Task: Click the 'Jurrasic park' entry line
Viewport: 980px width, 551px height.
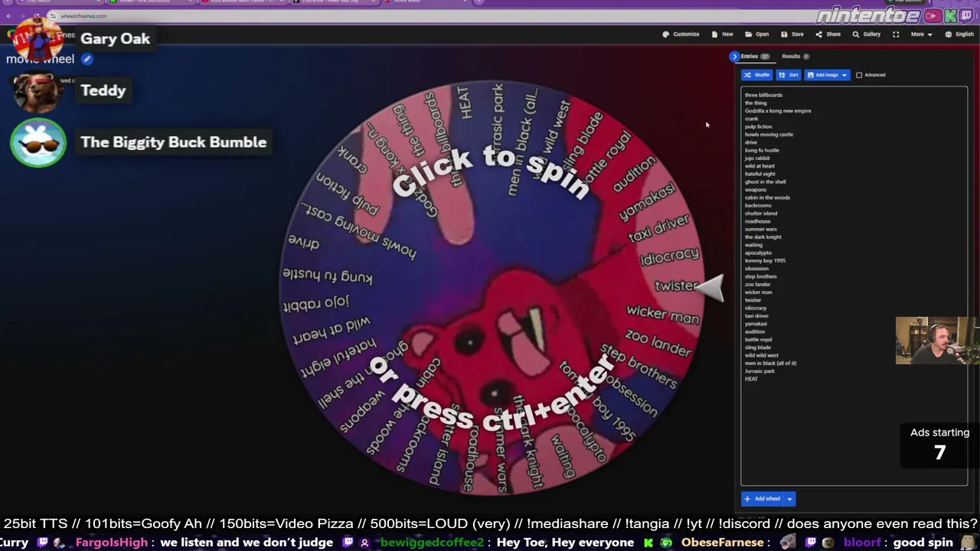Action: pyautogui.click(x=760, y=371)
